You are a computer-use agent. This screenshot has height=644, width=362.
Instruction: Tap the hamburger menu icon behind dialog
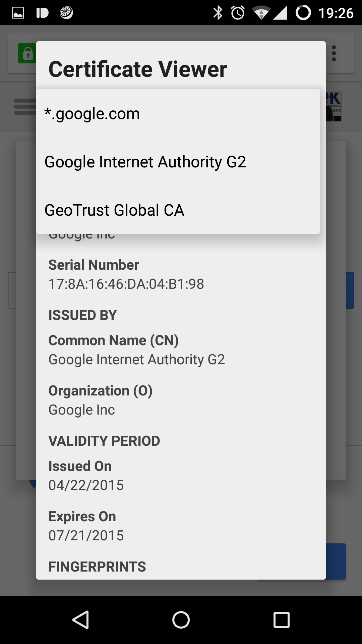click(x=25, y=107)
